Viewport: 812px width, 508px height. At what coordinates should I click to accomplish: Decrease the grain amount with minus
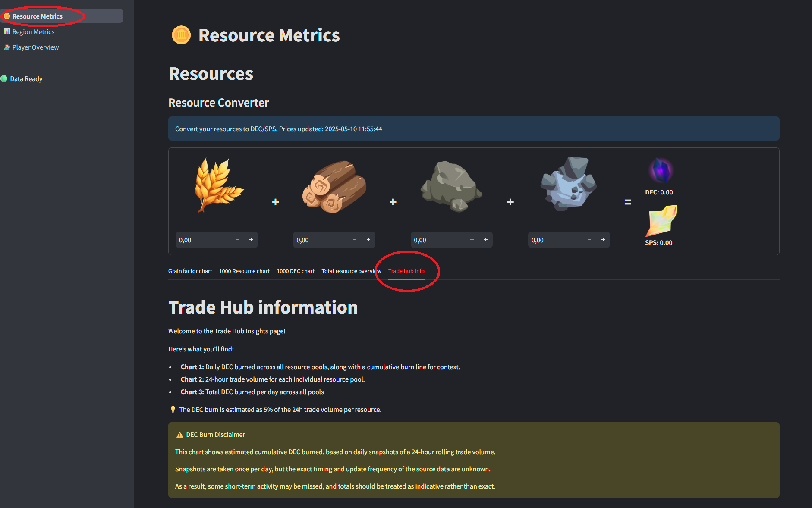(237, 240)
